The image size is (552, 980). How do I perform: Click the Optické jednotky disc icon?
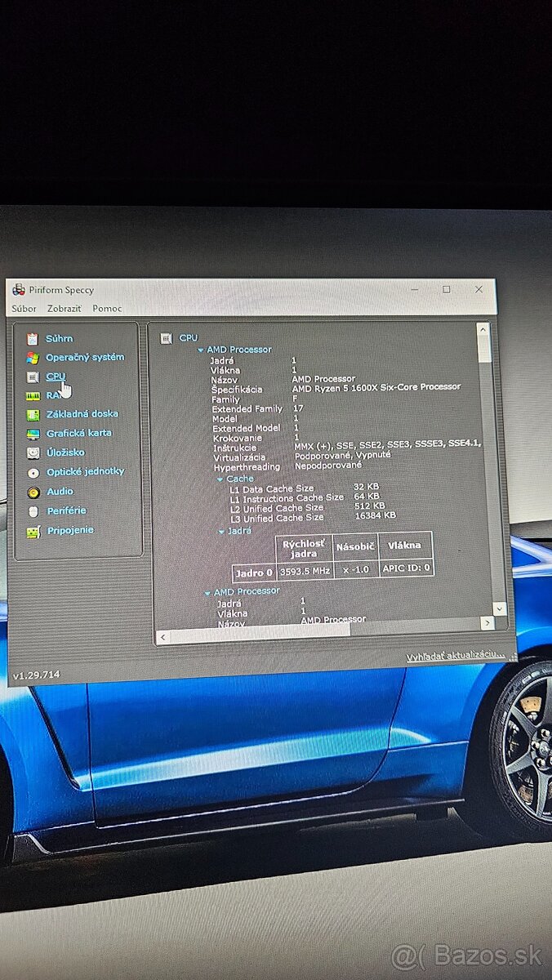[x=33, y=472]
